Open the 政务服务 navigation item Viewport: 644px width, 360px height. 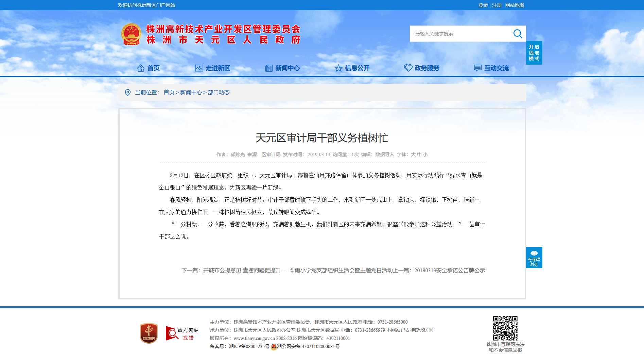(x=427, y=68)
